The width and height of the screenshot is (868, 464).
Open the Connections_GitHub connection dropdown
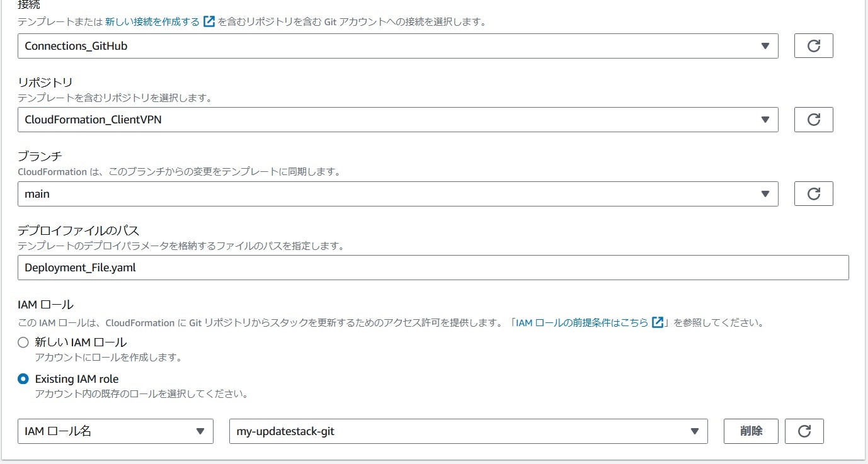(397, 45)
